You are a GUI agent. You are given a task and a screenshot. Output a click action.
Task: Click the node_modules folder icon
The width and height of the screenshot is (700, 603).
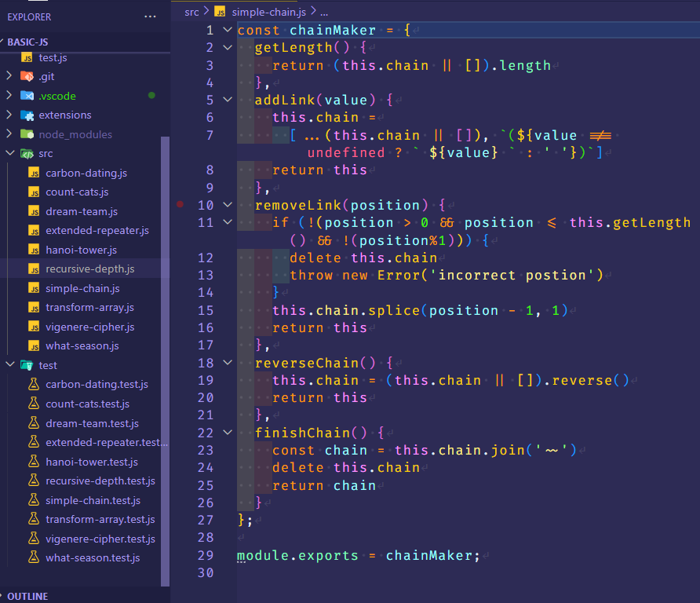click(x=27, y=134)
